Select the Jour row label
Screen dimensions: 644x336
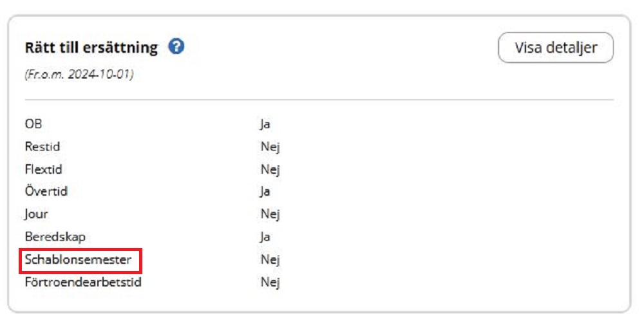[x=36, y=214]
